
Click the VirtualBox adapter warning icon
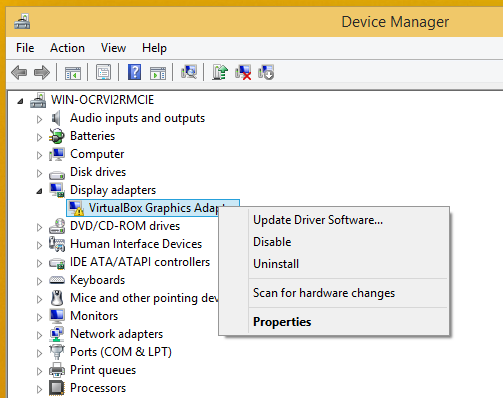pyautogui.click(x=76, y=208)
